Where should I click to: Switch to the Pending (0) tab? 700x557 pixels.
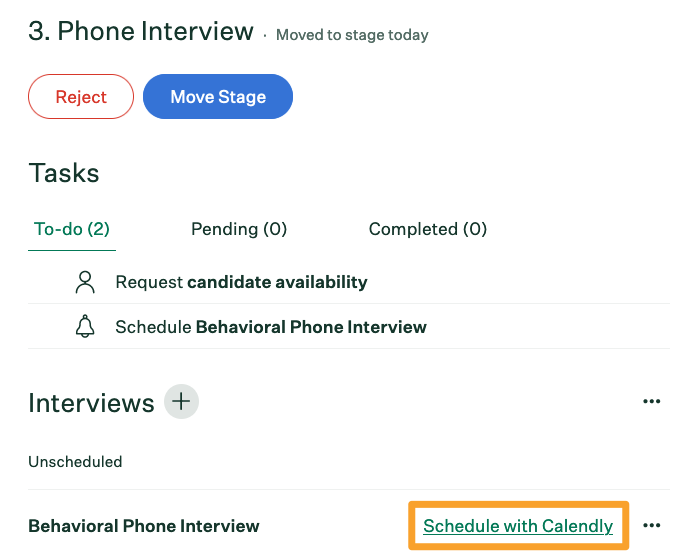point(239,229)
